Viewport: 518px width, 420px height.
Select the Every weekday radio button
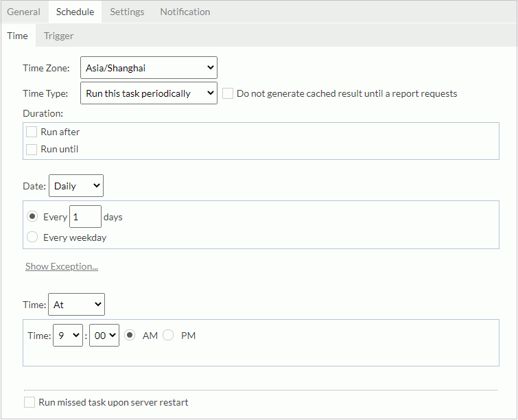(x=32, y=237)
